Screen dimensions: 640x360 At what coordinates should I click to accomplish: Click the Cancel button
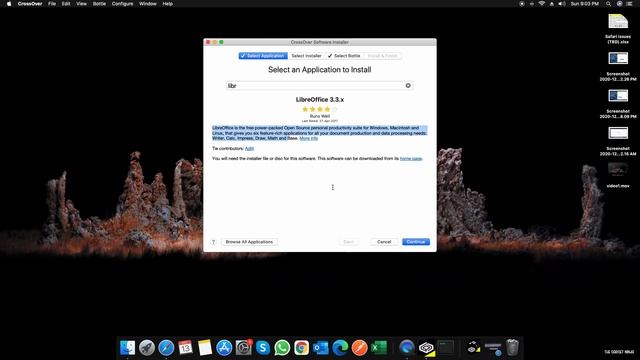tap(384, 242)
